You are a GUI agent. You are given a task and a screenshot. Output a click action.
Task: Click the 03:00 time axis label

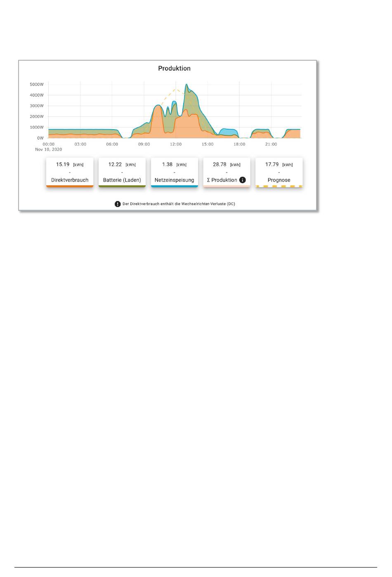click(x=80, y=144)
